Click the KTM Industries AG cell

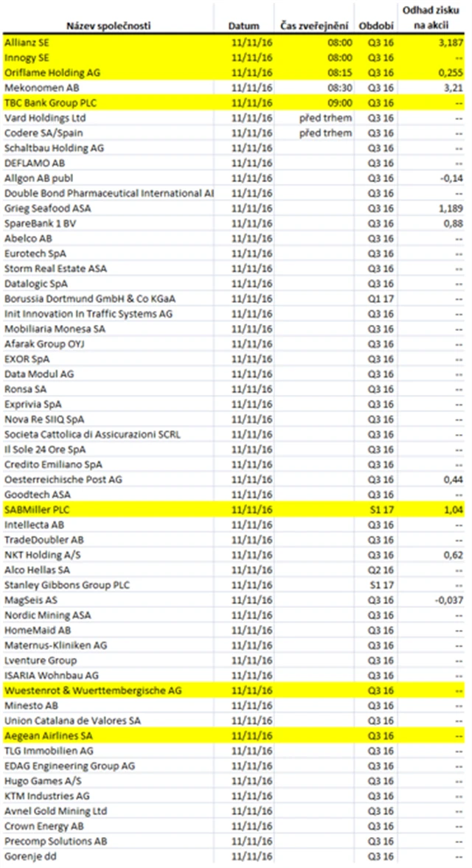48,796
